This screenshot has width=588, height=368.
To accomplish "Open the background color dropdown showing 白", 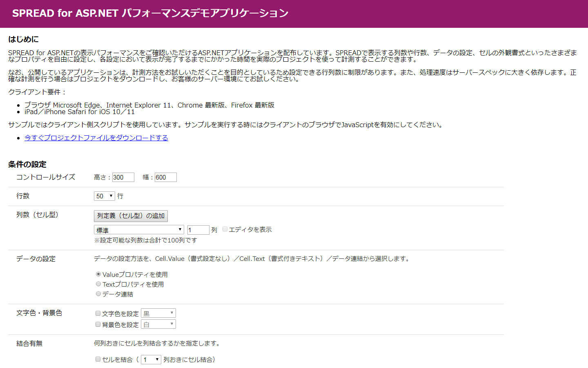I will coord(158,324).
